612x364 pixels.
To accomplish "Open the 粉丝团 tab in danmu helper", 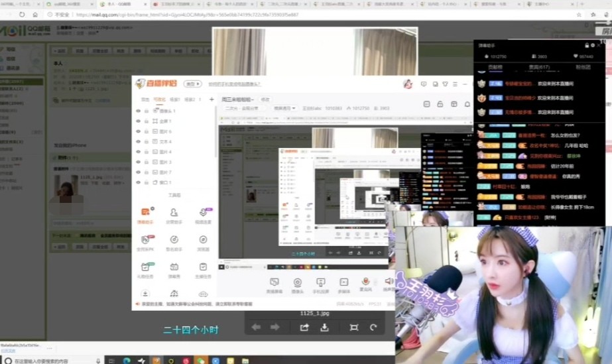I will coord(583,67).
